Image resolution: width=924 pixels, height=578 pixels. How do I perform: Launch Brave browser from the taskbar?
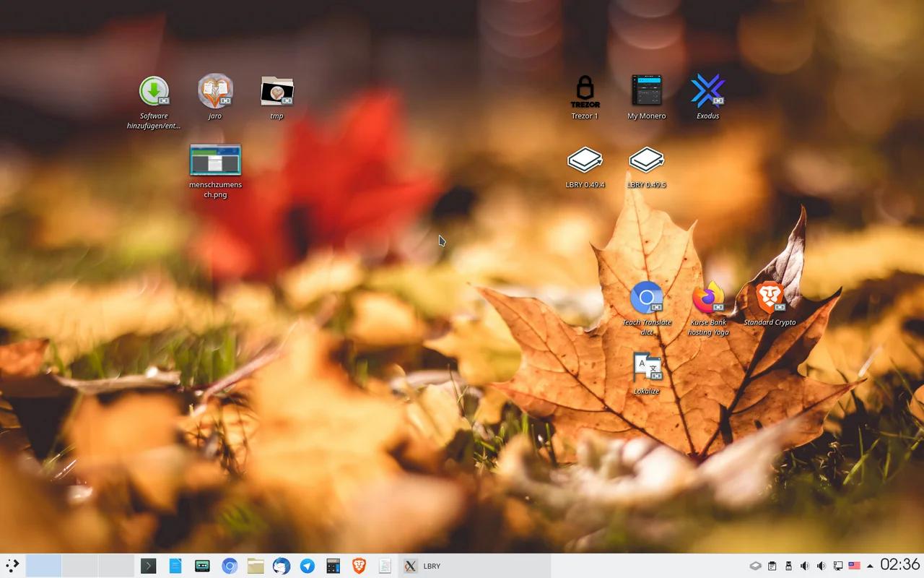tap(359, 566)
